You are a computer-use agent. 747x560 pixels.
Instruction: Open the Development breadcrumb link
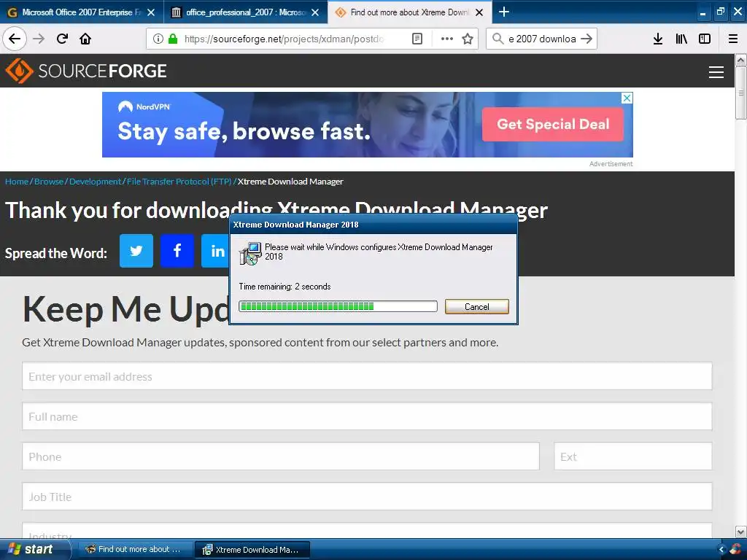pyautogui.click(x=96, y=182)
